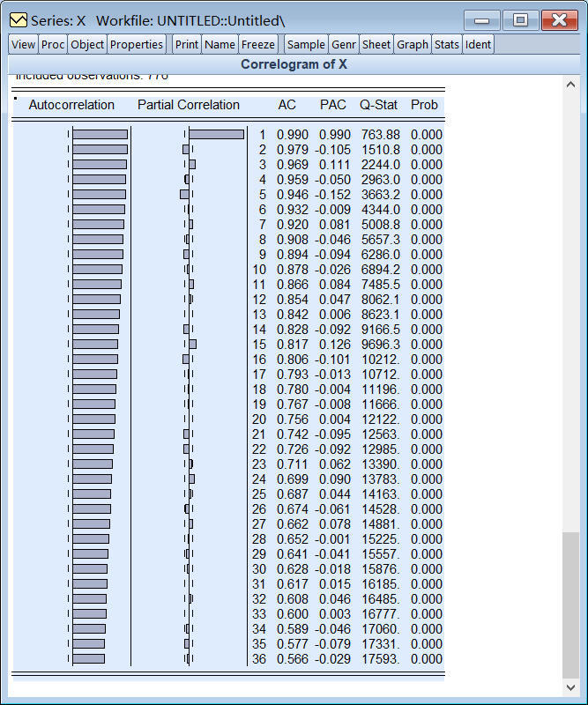
Task: Click the lag 1 partial correlation bar
Action: (216, 135)
